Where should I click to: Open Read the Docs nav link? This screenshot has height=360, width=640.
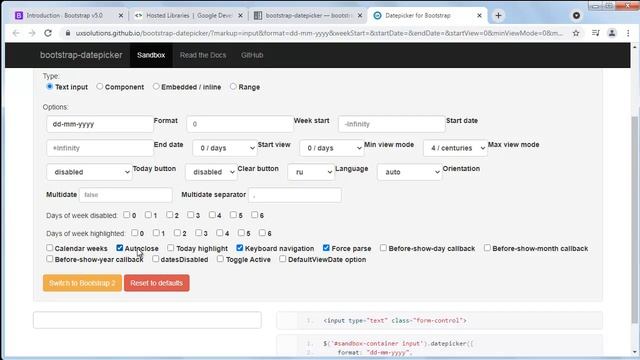click(x=203, y=55)
